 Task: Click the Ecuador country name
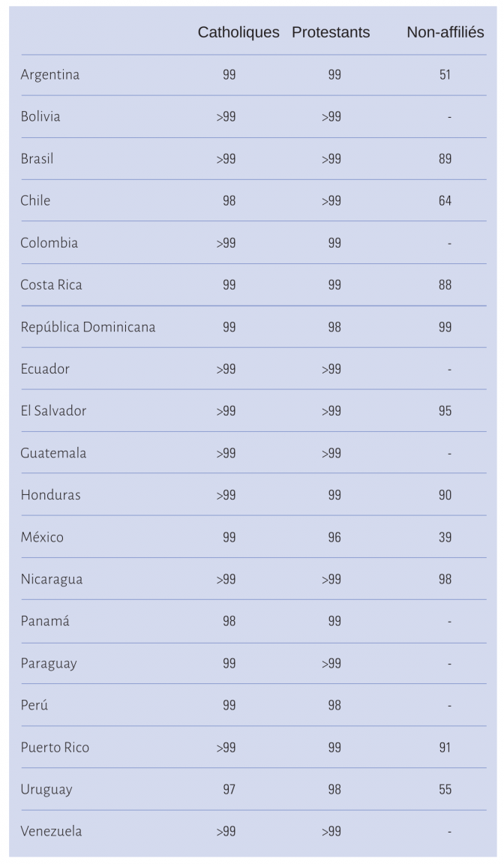pos(45,369)
